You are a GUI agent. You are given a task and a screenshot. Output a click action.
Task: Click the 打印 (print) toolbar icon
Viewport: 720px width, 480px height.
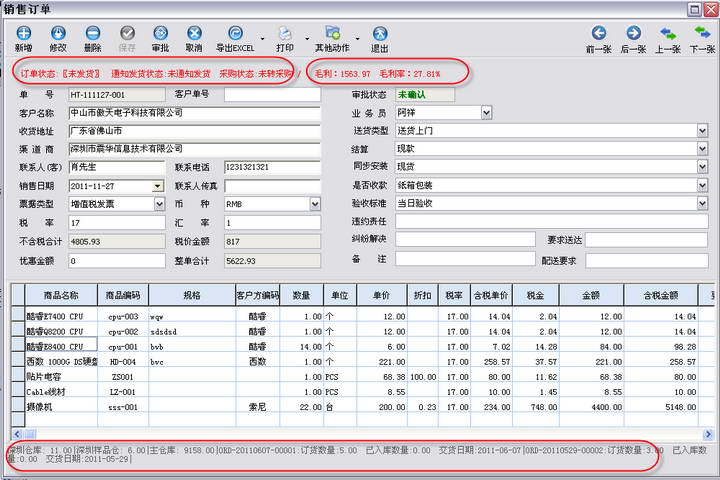point(285,33)
